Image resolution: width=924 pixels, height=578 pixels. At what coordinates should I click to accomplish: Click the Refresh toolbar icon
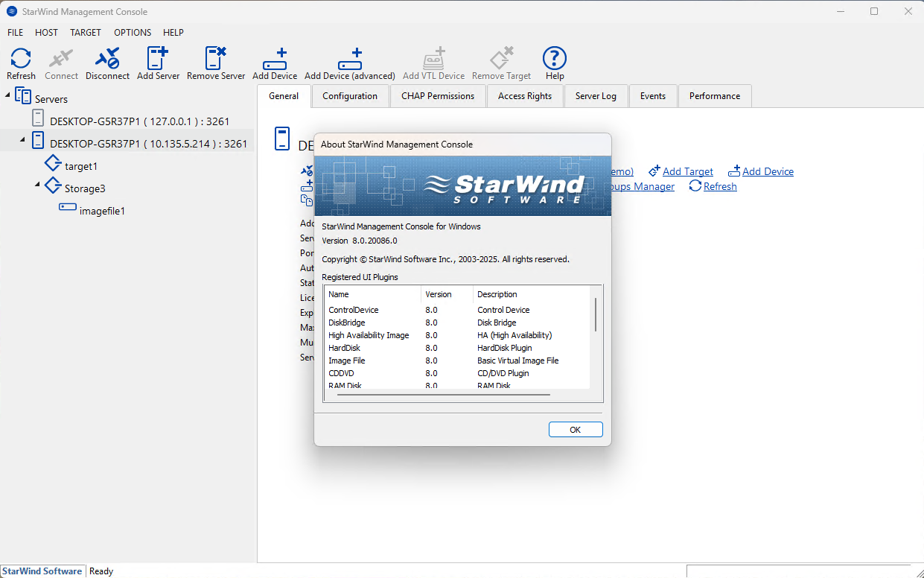tap(21, 58)
